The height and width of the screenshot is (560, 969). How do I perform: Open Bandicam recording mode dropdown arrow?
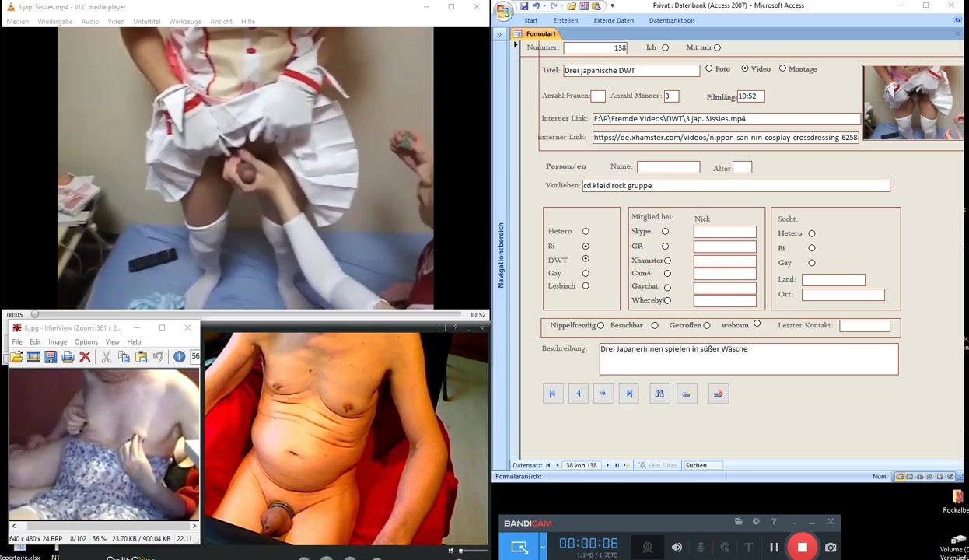click(x=543, y=548)
